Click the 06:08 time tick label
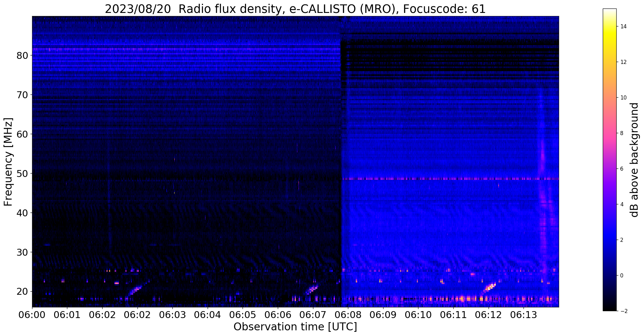 coord(348,315)
